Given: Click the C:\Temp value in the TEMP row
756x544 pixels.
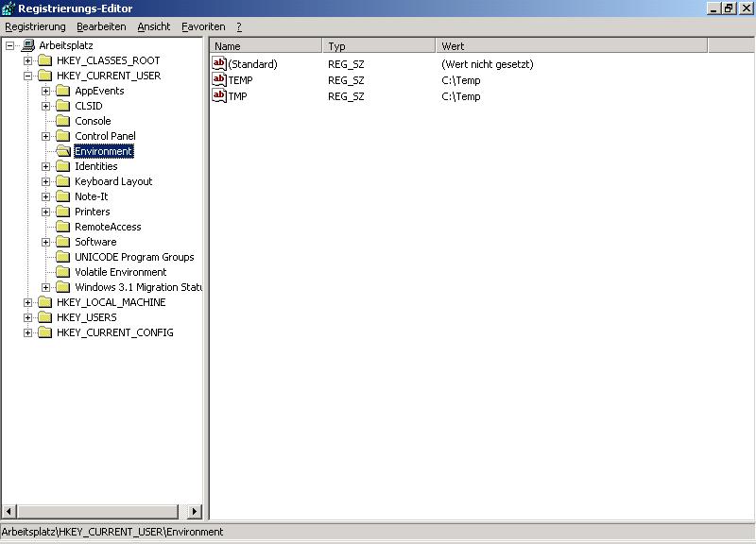Looking at the screenshot, I should point(461,80).
